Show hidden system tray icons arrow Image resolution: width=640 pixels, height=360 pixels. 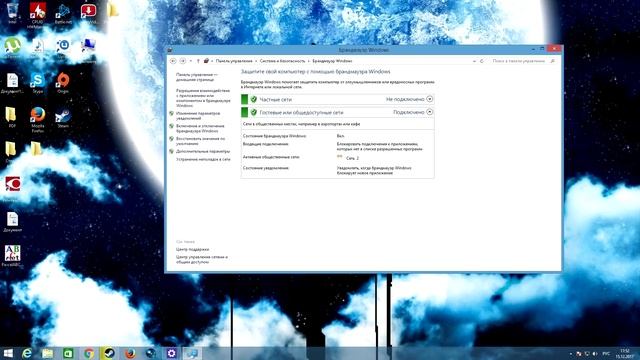[571, 353]
